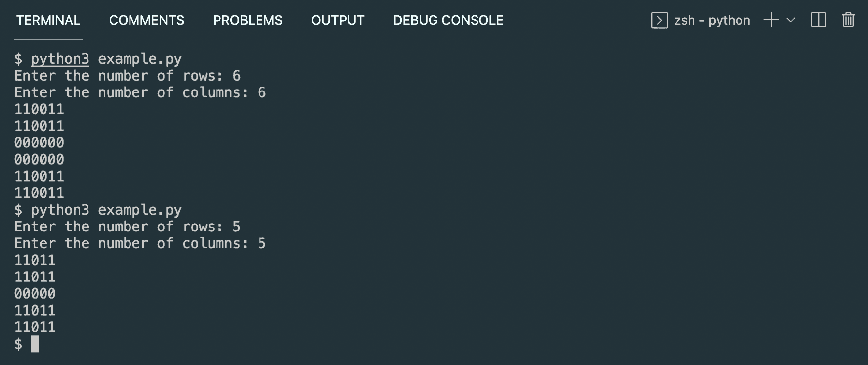Switch to the PROBLEMS tab

248,20
